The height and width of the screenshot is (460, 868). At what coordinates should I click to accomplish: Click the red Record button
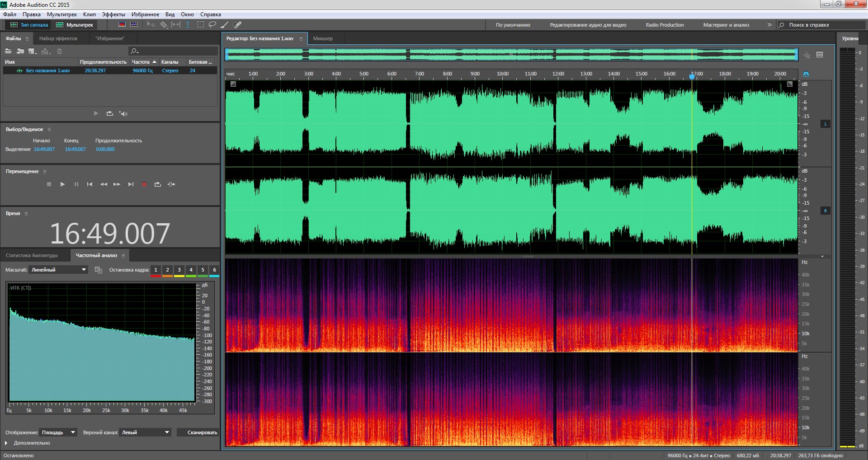tap(144, 184)
